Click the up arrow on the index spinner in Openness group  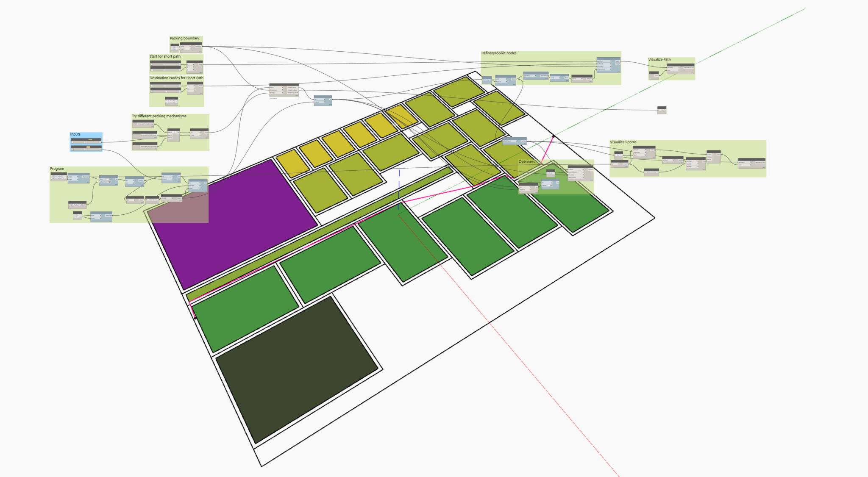(x=551, y=185)
